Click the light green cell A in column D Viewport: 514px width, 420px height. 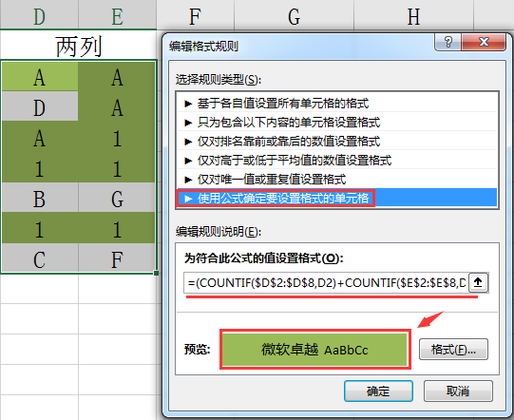[40, 76]
